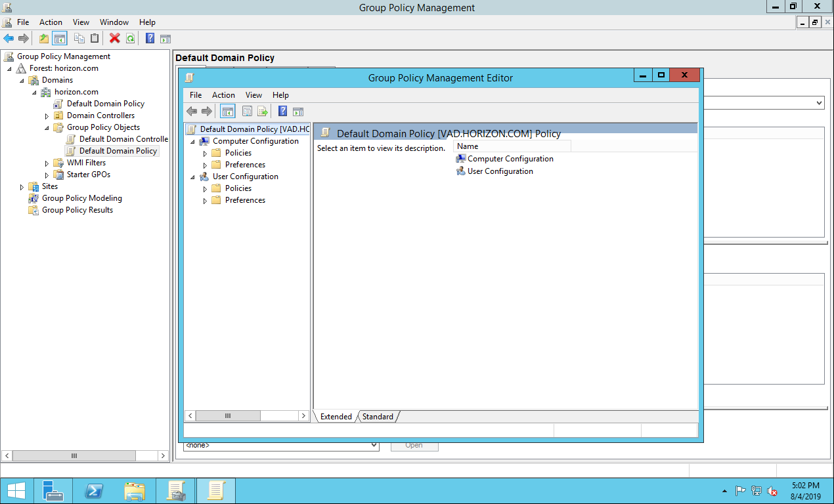
Task: Click the Export List icon in editor toolbar
Action: point(263,112)
